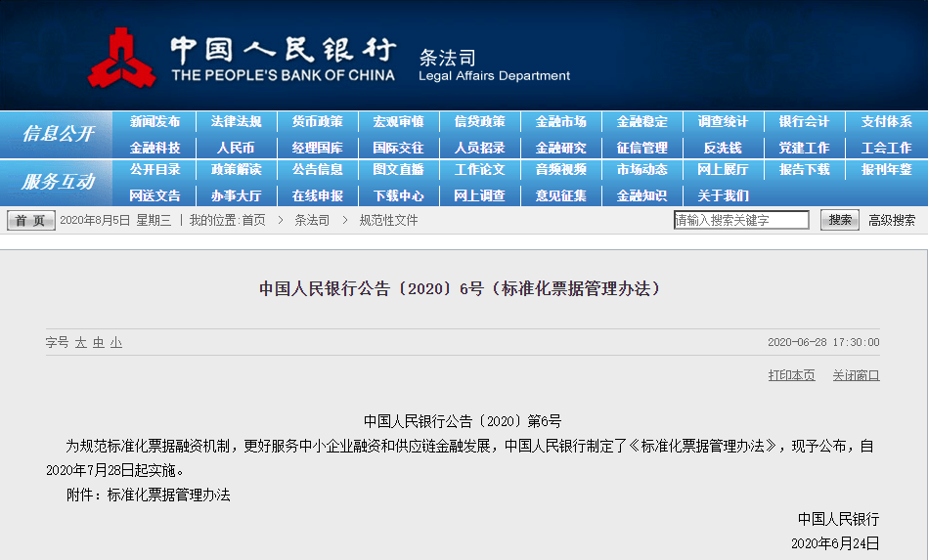Focus the search keyword input field
The height and width of the screenshot is (560, 928).
(741, 220)
